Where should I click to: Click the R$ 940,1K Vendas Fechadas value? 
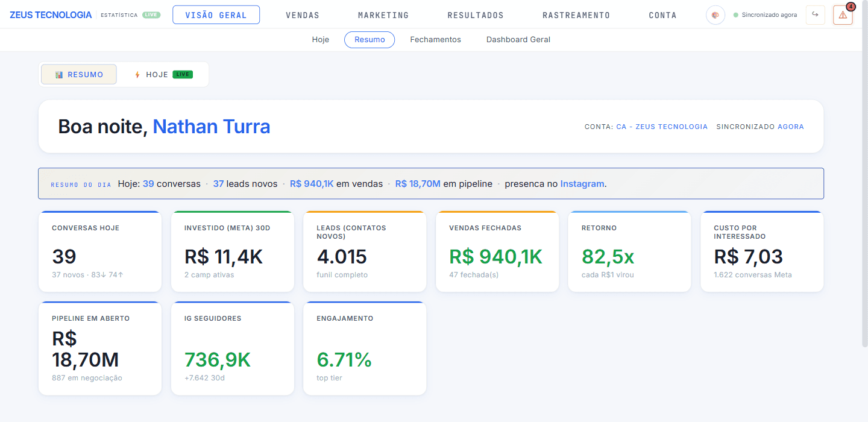click(496, 257)
